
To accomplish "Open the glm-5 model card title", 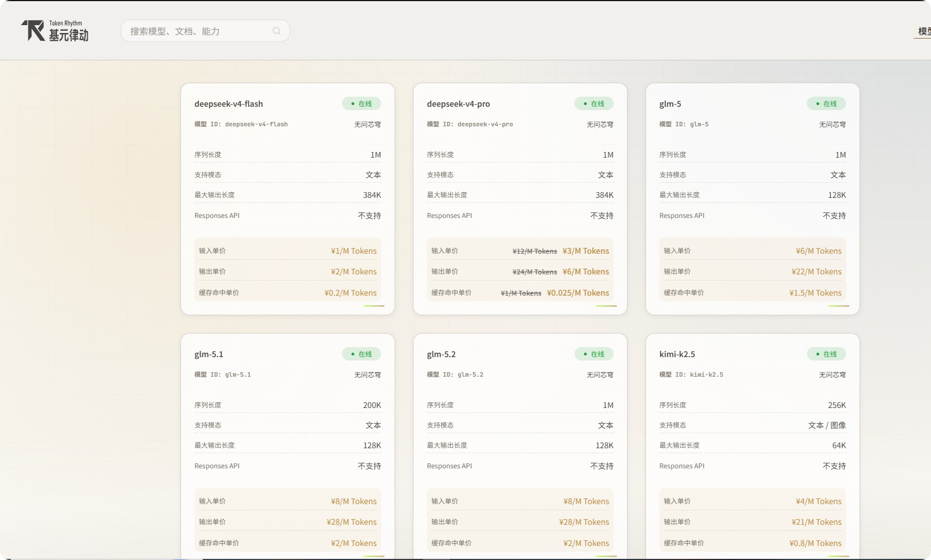I will click(x=670, y=104).
